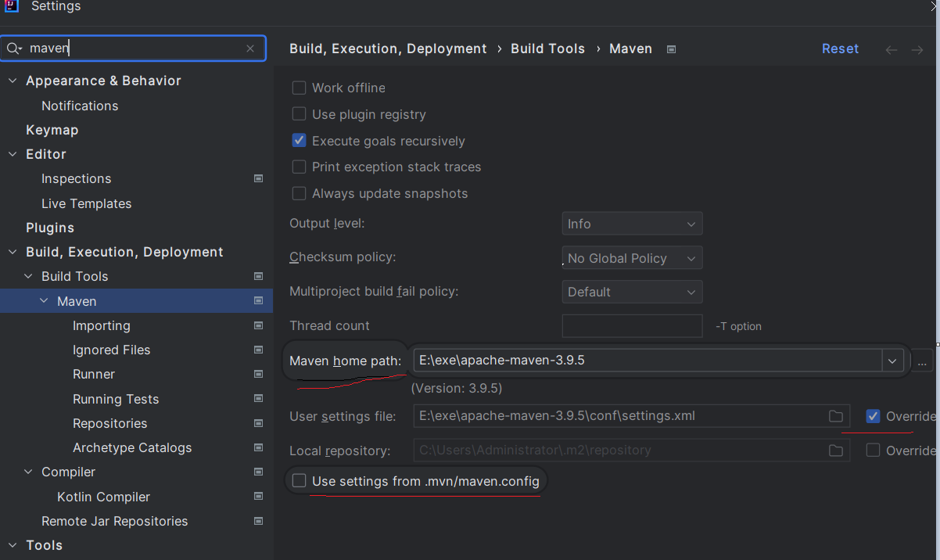Click project icon on Compiler row
The image size is (940, 560).
(x=259, y=472)
